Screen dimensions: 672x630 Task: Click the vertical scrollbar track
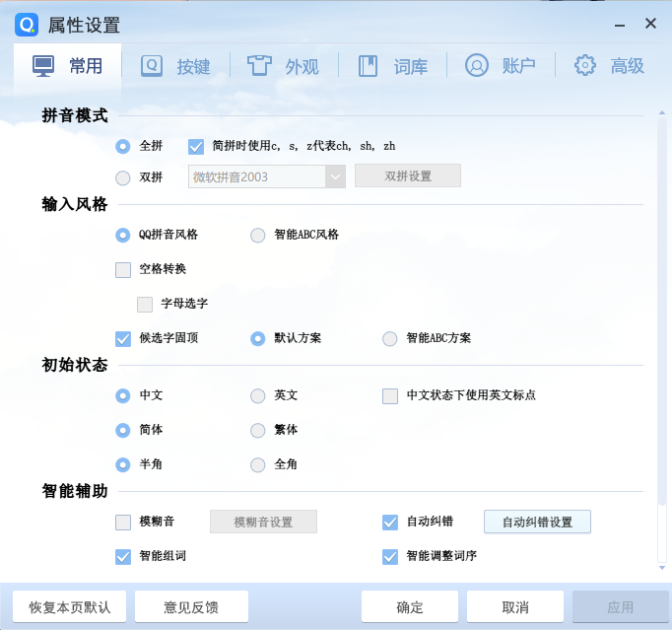pyautogui.click(x=662, y=340)
